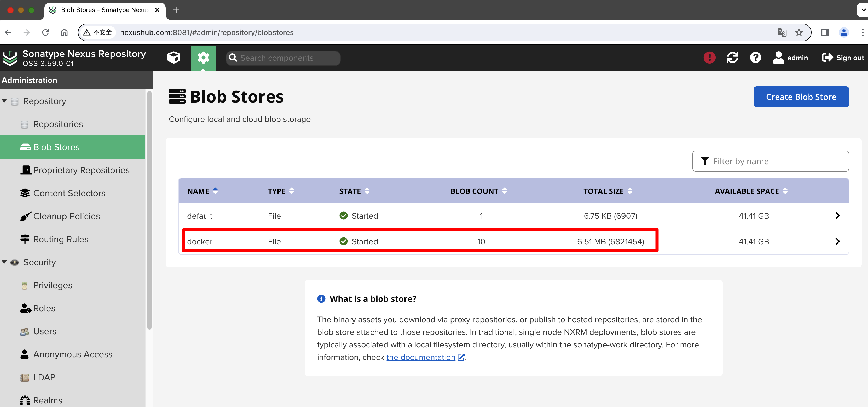Sort table by NAME column

point(202,191)
